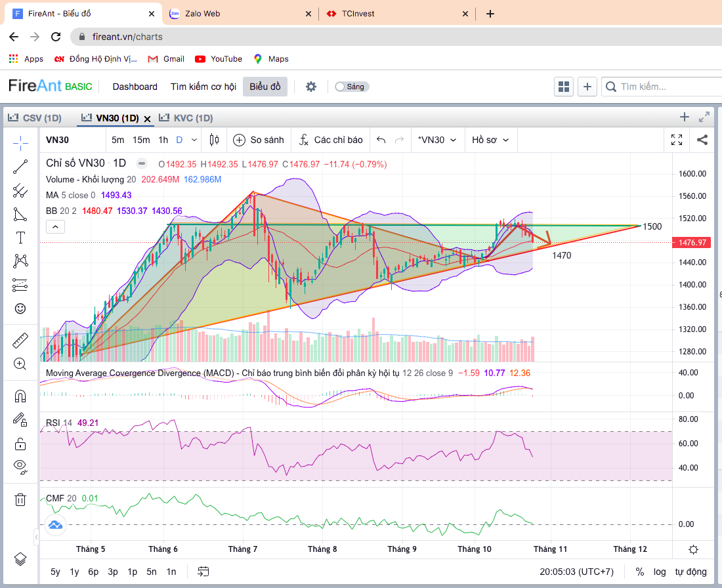Click the So sánh compare button
Viewport: 722px width, 588px height.
(x=259, y=140)
